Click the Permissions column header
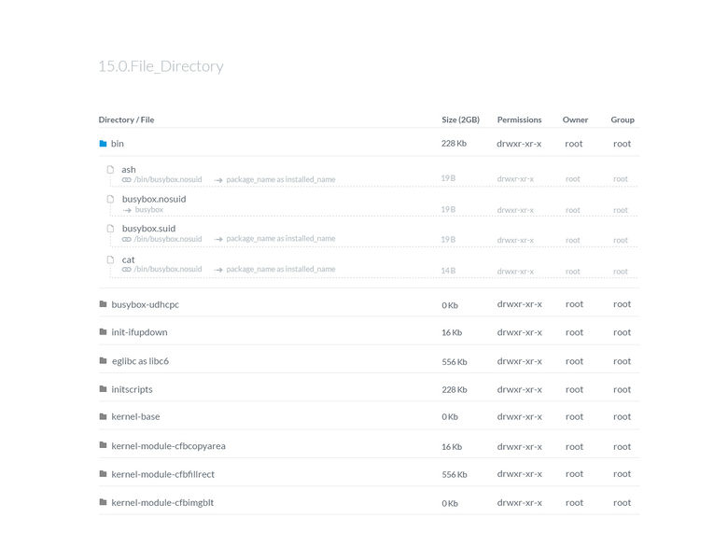 [519, 119]
